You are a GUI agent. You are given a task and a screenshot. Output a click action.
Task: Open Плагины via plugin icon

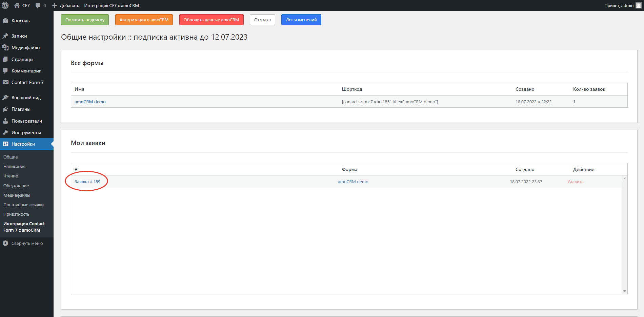(x=5, y=109)
